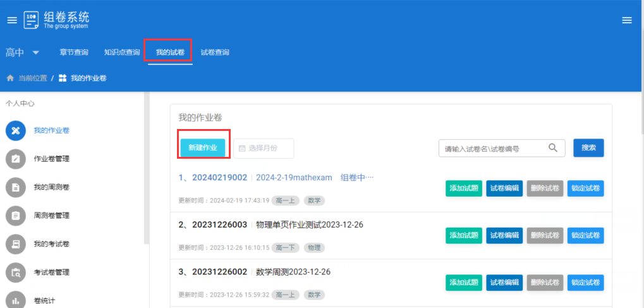644x308 pixels.
Task: Click the 考试卷管理 sidebar icon
Action: coord(16,273)
